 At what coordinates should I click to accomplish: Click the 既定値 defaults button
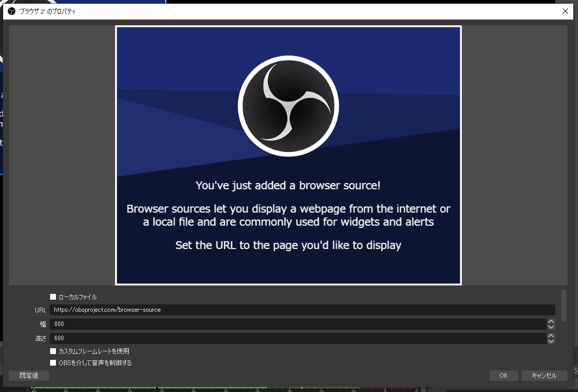(x=29, y=376)
